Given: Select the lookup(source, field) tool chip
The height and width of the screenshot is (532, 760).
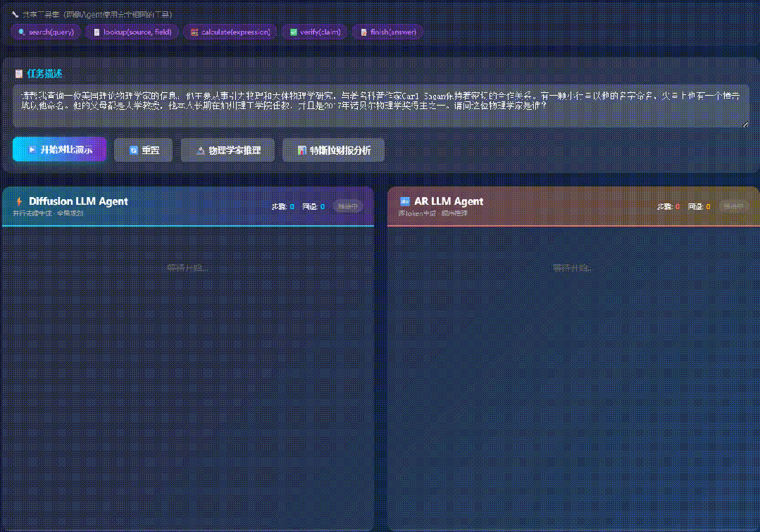Looking at the screenshot, I should tap(132, 32).
